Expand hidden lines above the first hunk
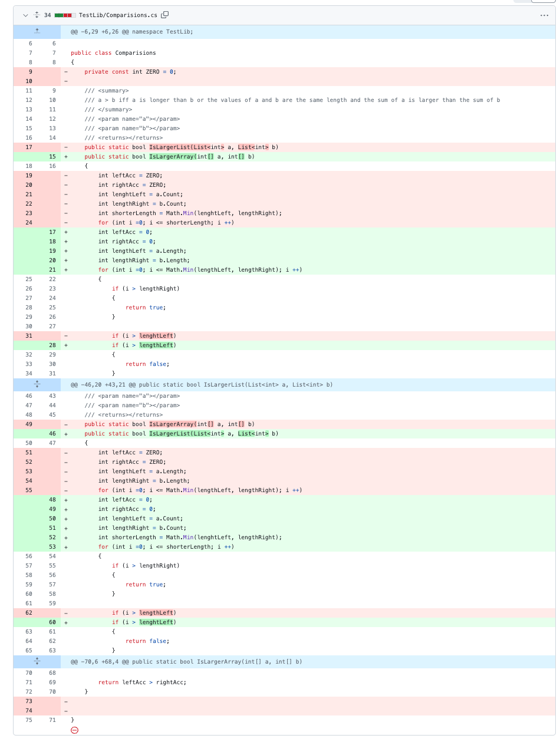This screenshot has height=742, width=560. pos(37,31)
